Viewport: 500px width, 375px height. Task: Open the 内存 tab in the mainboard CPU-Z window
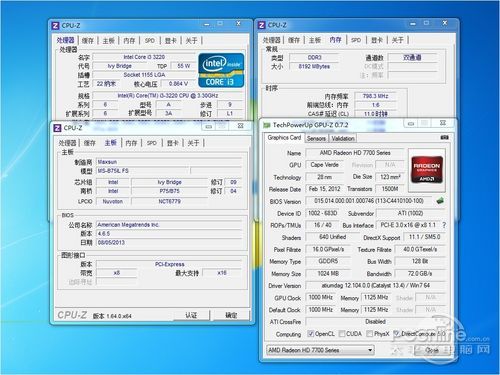[x=131, y=143]
